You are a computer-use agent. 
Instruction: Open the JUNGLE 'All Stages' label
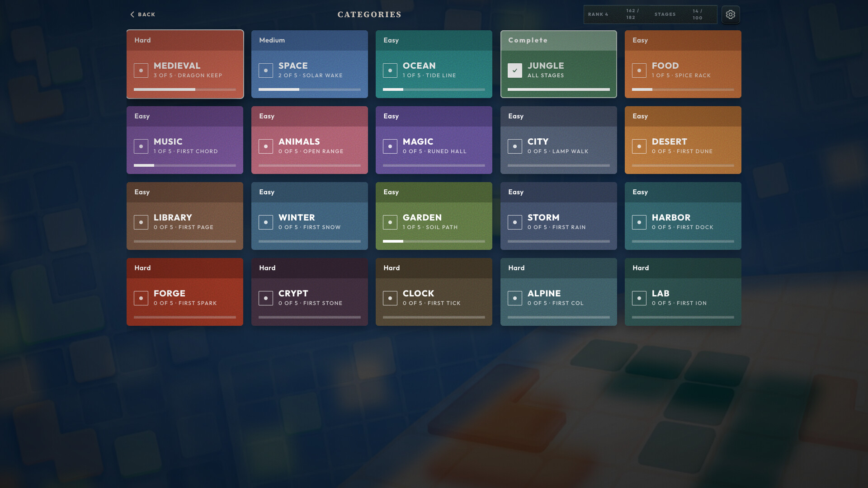(546, 75)
